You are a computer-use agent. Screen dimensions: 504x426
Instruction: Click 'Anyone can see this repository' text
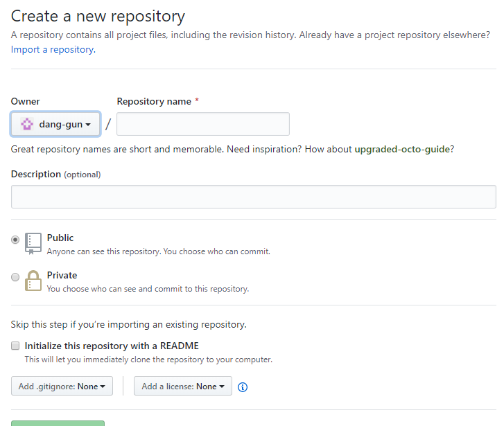159,251
